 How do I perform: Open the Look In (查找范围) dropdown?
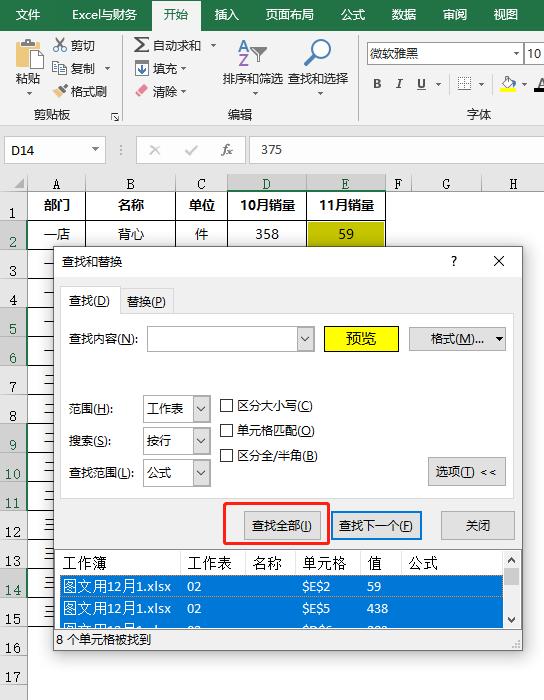201,473
